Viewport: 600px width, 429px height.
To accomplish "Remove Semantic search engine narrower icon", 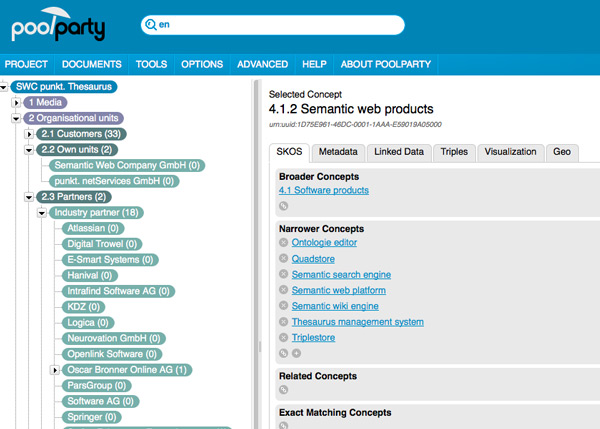I will click(284, 274).
